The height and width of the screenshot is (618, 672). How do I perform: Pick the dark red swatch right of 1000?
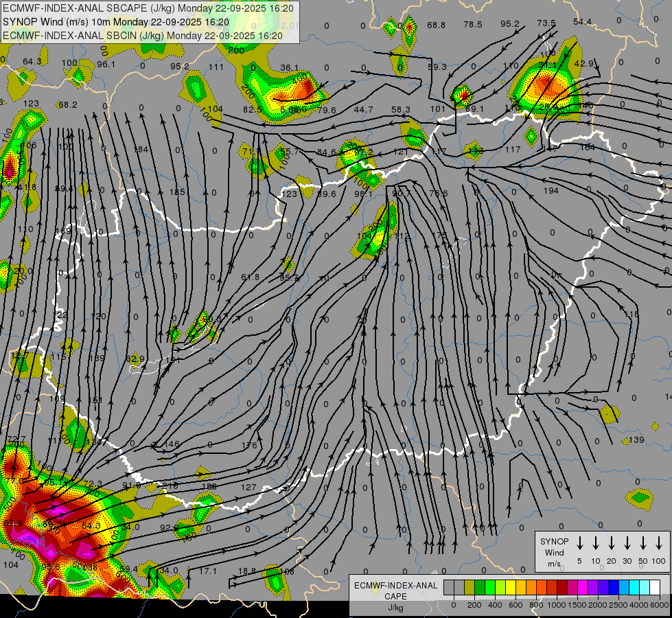coord(562,588)
